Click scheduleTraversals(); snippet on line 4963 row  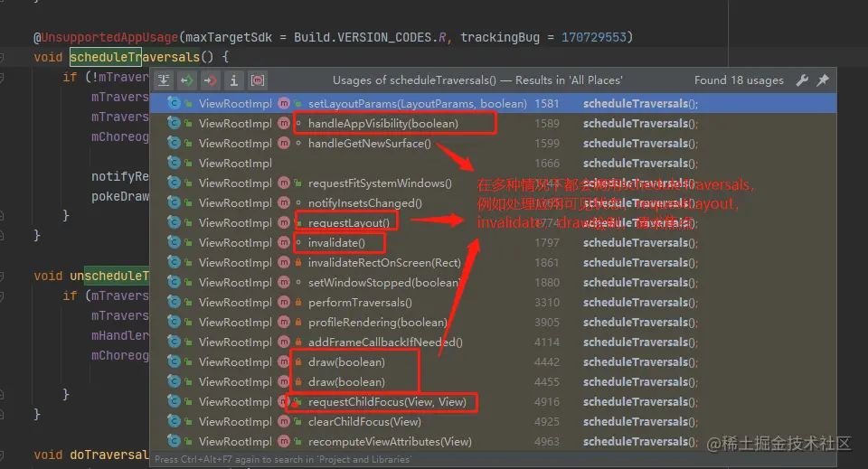[640, 442]
